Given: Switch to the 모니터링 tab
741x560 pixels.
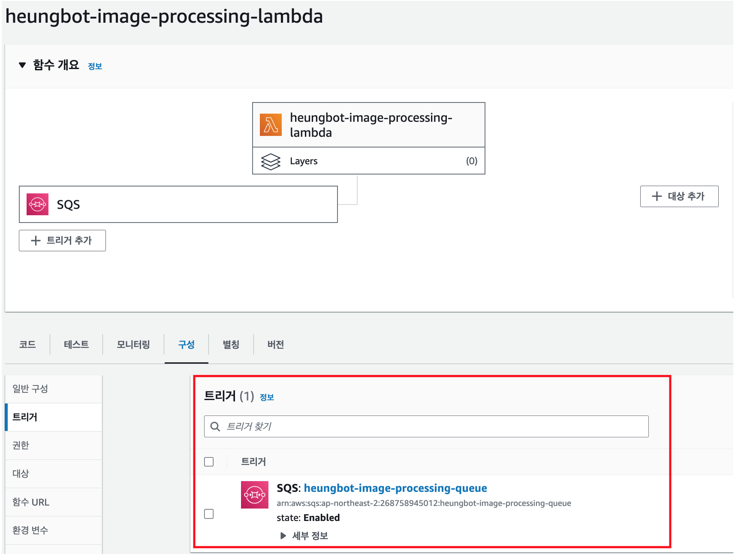Looking at the screenshot, I should point(133,344).
